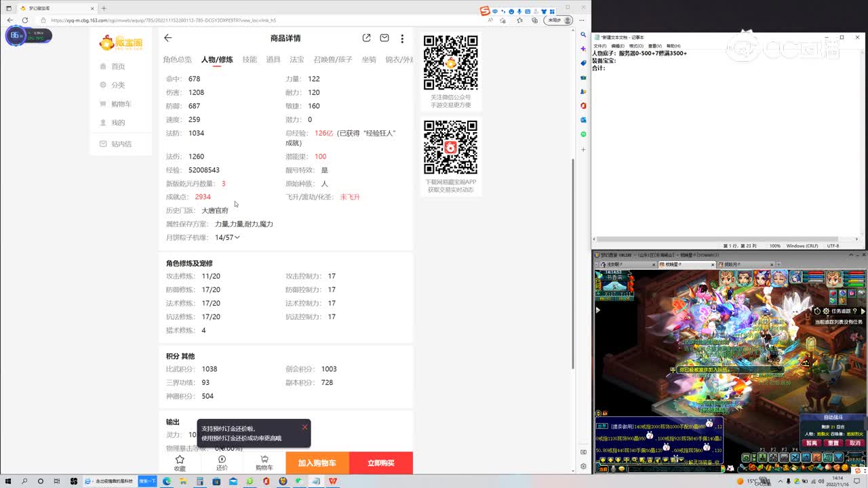This screenshot has width=868, height=488.
Task: Open the three-dot menu beside the share icon
Action: (402, 38)
